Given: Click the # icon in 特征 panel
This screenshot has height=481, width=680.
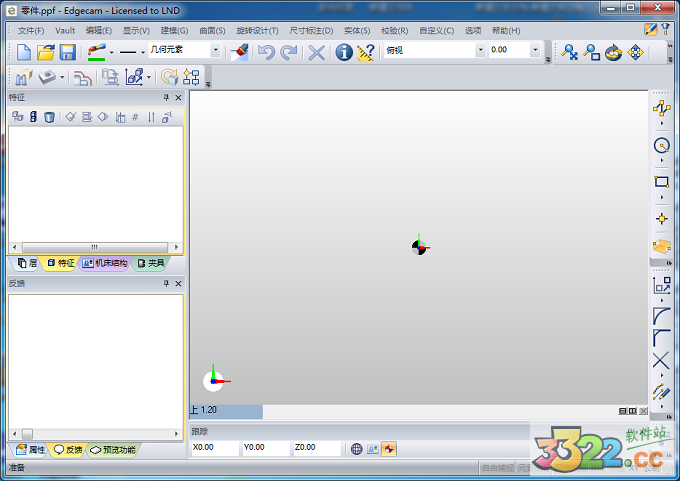Looking at the screenshot, I should 135,117.
